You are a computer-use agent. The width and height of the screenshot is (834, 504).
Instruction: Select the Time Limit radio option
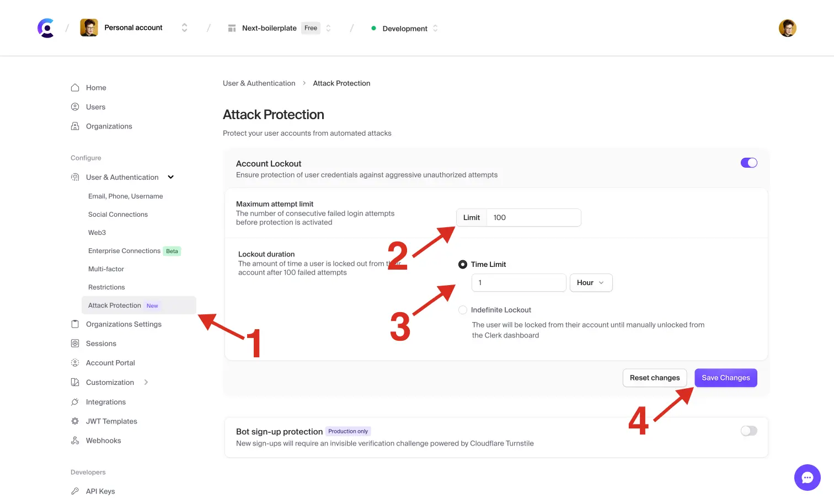(463, 265)
